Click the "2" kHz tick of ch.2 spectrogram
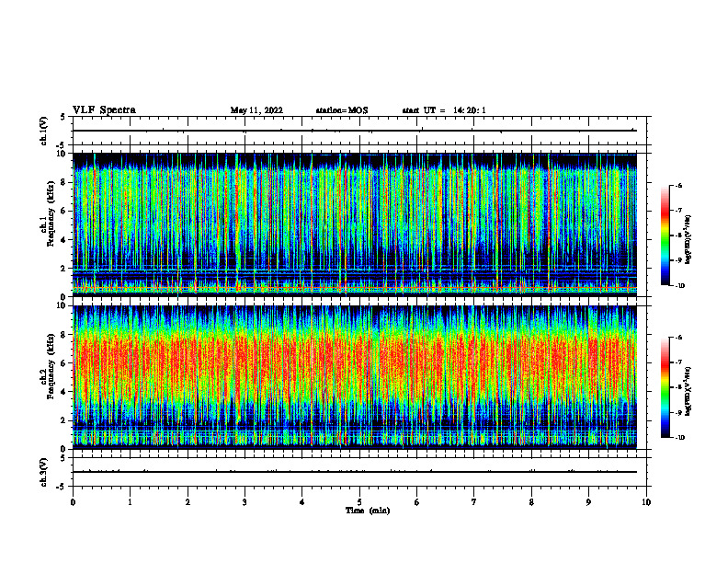The height and width of the screenshot is (563, 728). [x=63, y=420]
